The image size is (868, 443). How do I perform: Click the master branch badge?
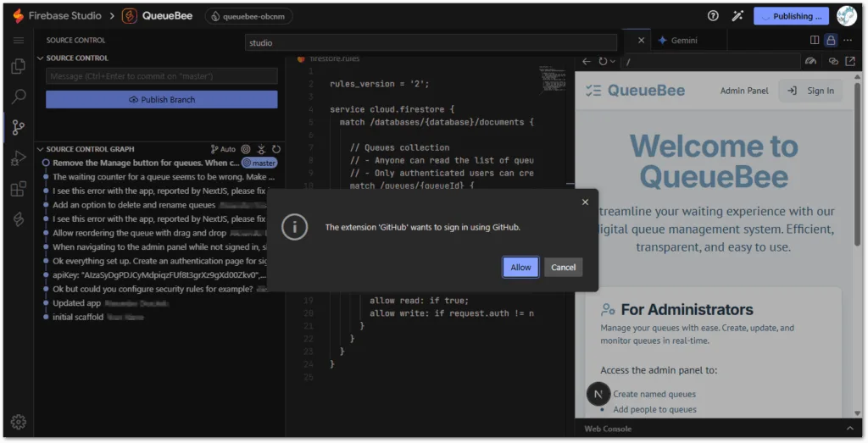259,163
